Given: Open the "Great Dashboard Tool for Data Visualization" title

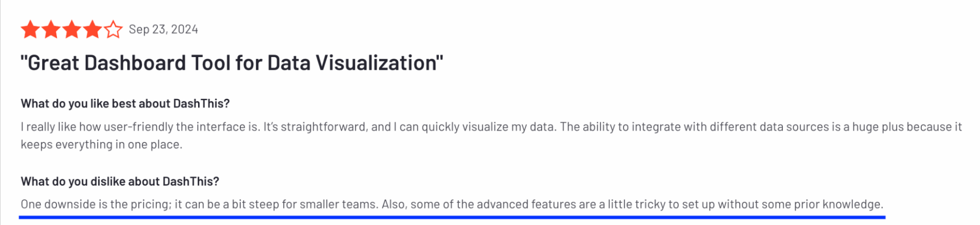Looking at the screenshot, I should click(x=231, y=63).
